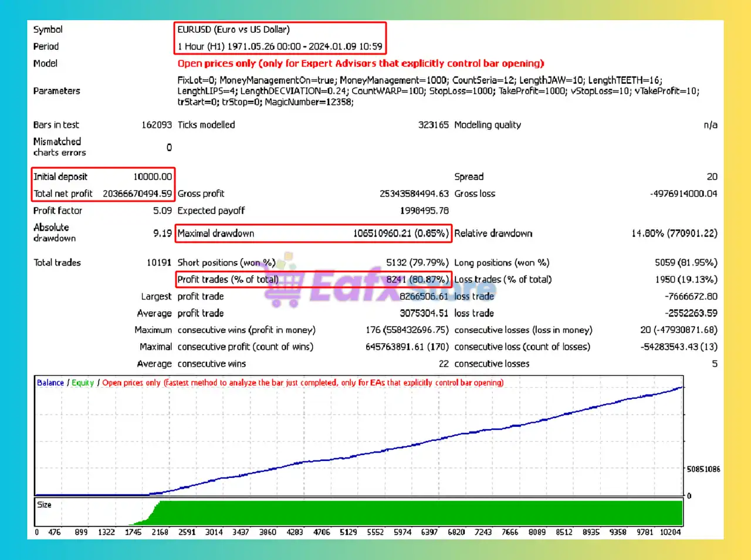Select the EURUSD (Euro vs US Dollar) symbol value

pyautogui.click(x=234, y=29)
